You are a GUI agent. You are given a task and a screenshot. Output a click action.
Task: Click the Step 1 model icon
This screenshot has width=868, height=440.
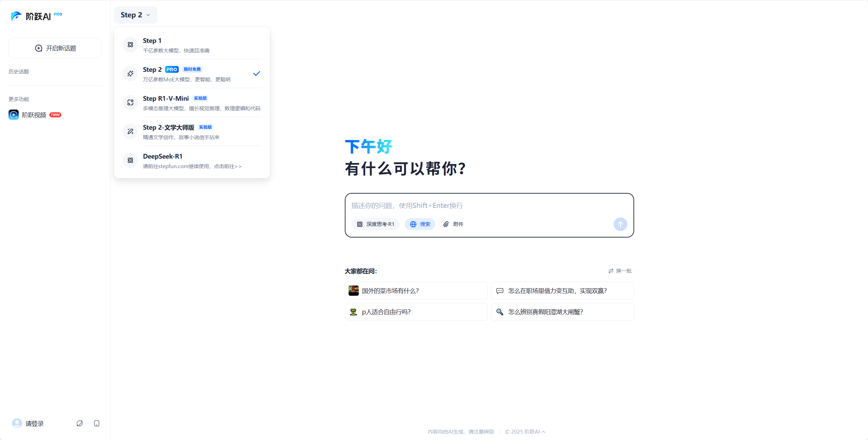coord(130,45)
